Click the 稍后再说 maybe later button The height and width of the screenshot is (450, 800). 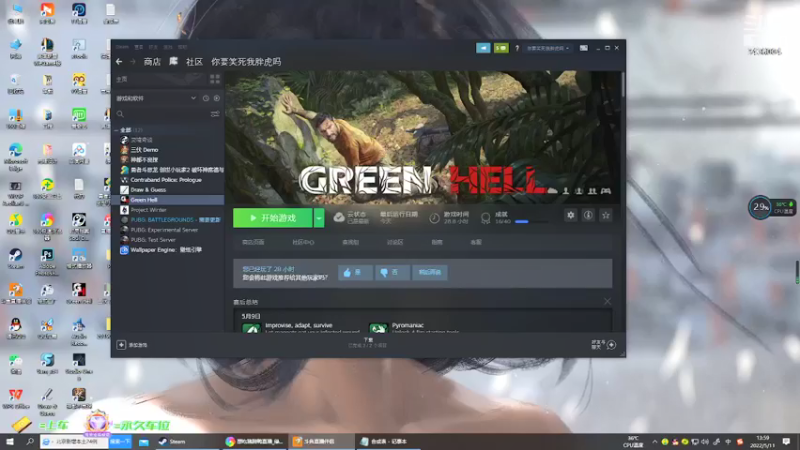430,272
